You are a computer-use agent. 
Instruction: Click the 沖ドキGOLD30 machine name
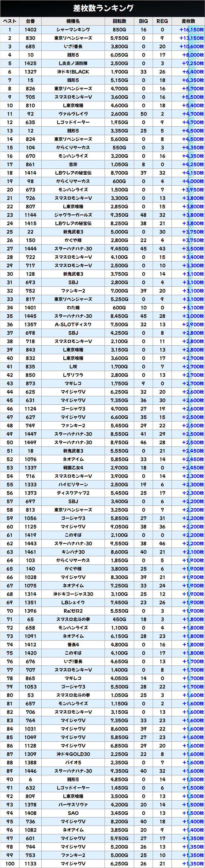(73, 754)
